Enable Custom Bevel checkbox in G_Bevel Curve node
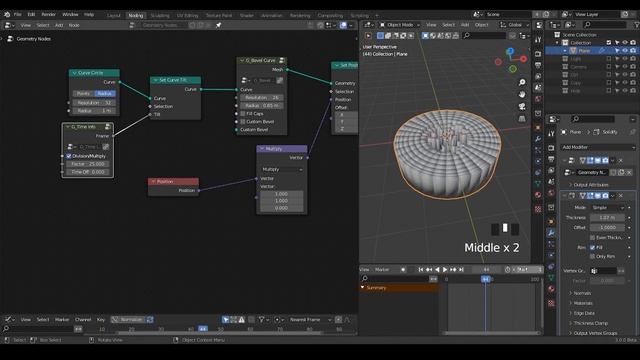The width and height of the screenshot is (640, 360). click(243, 122)
